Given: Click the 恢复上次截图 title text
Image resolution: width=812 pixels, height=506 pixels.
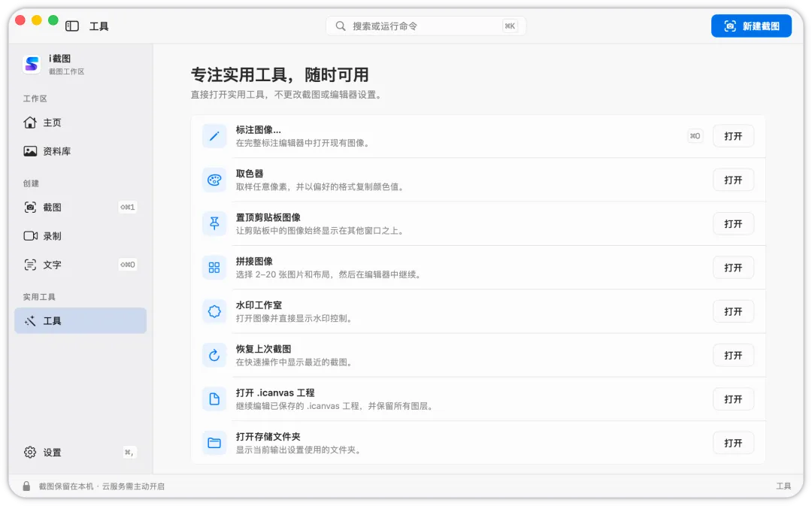Looking at the screenshot, I should click(x=264, y=349).
